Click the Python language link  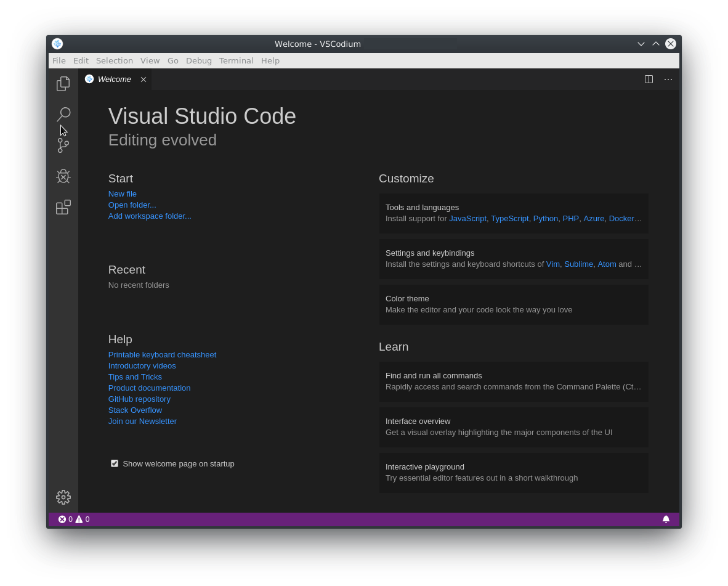546,218
